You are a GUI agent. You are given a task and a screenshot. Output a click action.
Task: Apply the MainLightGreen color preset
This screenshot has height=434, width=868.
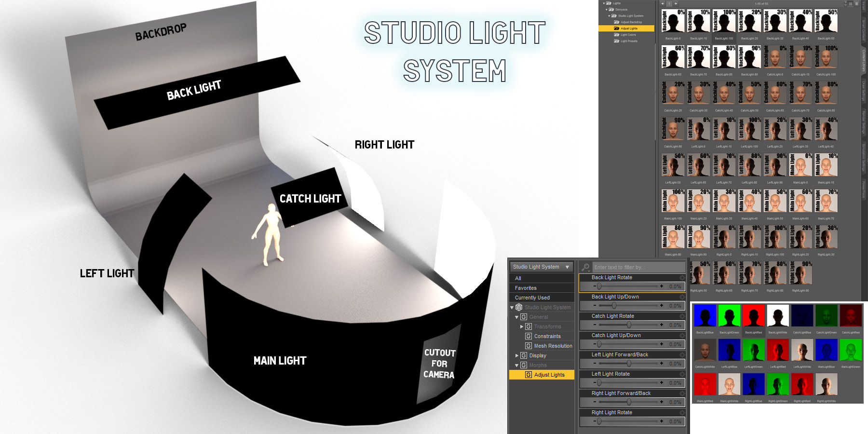click(851, 351)
